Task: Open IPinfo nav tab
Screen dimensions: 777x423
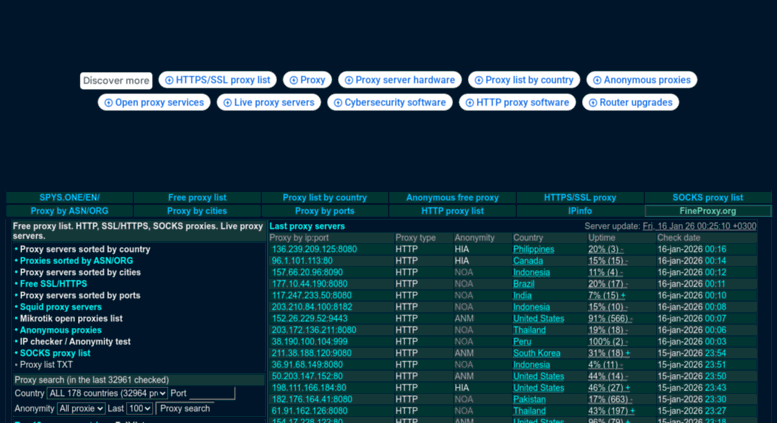Action: click(x=580, y=211)
